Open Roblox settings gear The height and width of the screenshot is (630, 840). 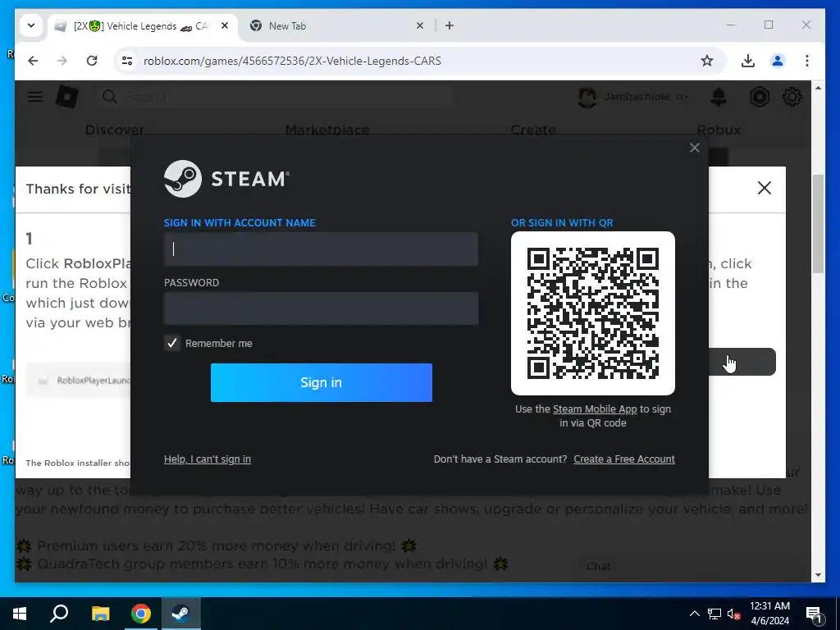pyautogui.click(x=792, y=97)
